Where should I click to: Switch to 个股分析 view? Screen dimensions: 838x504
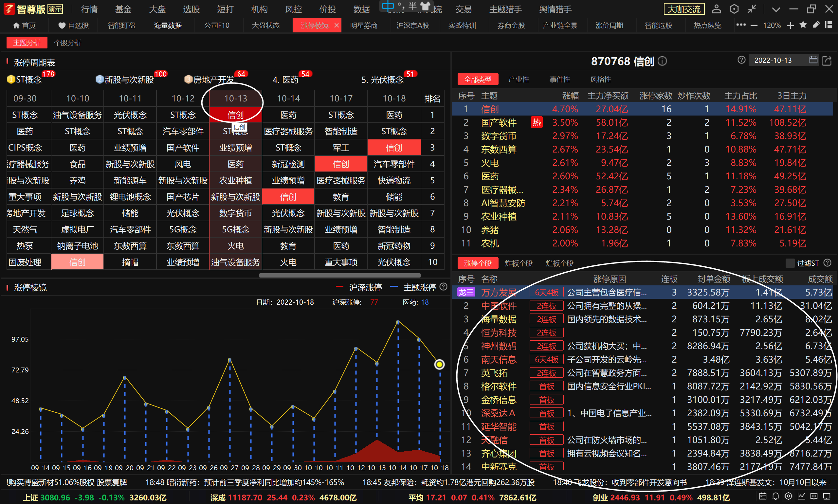pyautogui.click(x=68, y=43)
